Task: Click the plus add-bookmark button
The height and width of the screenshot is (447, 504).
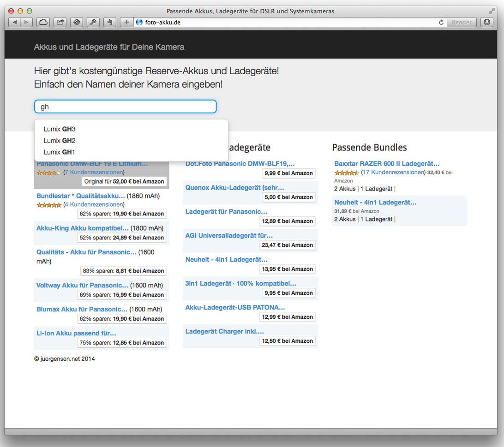Action: (126, 22)
